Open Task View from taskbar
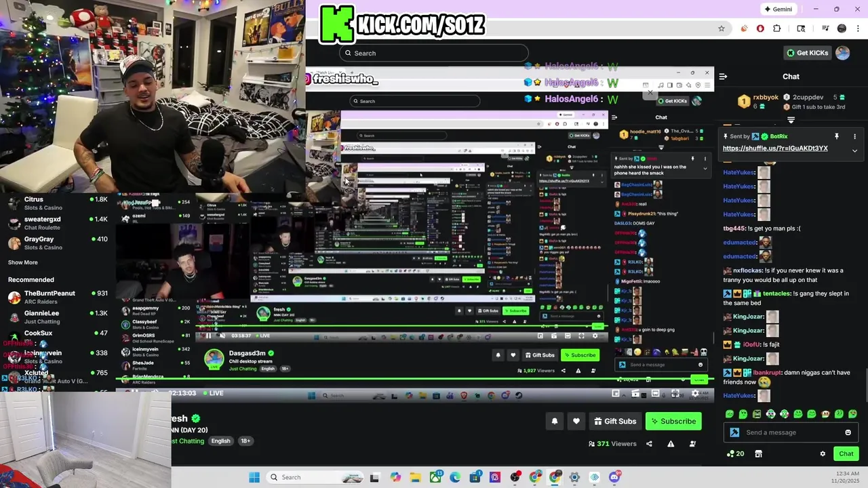Screen dimensions: 868x488 point(374,477)
